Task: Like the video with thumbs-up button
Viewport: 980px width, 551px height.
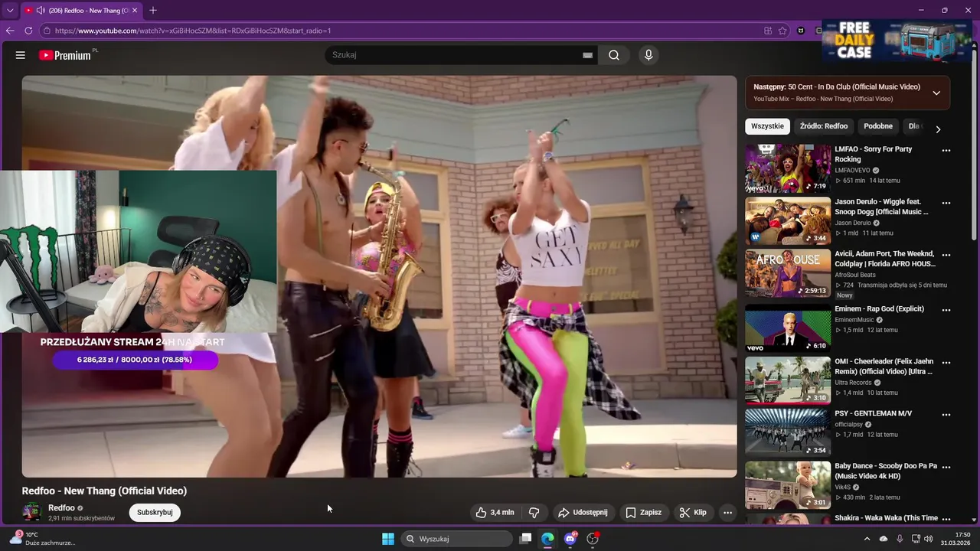Action: pos(495,512)
